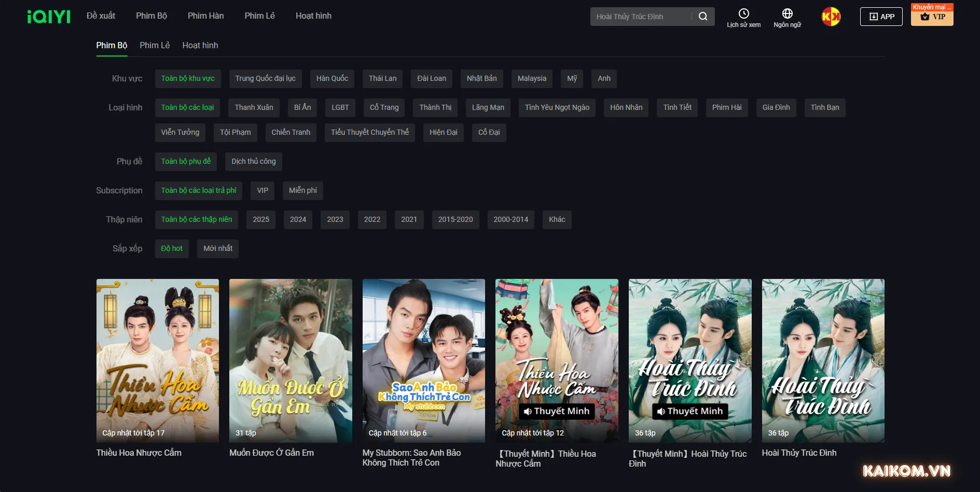
Task: Filter by Miễn phí subscription
Action: 303,191
